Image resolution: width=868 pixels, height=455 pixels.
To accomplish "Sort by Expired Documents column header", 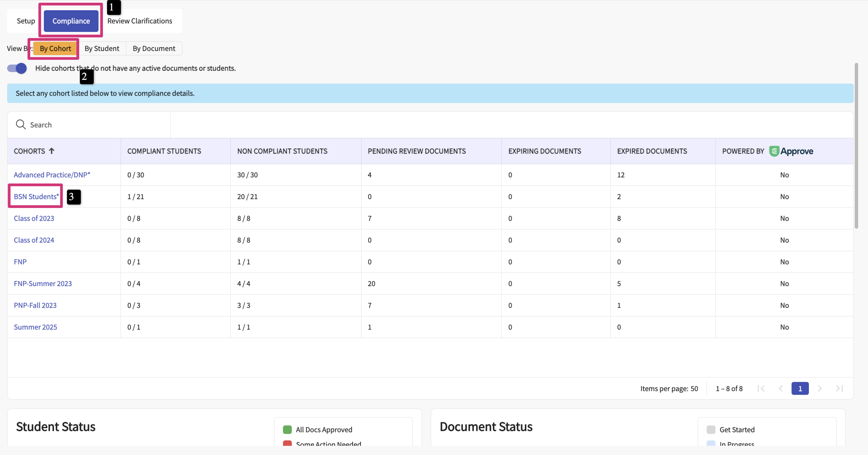I will click(652, 151).
